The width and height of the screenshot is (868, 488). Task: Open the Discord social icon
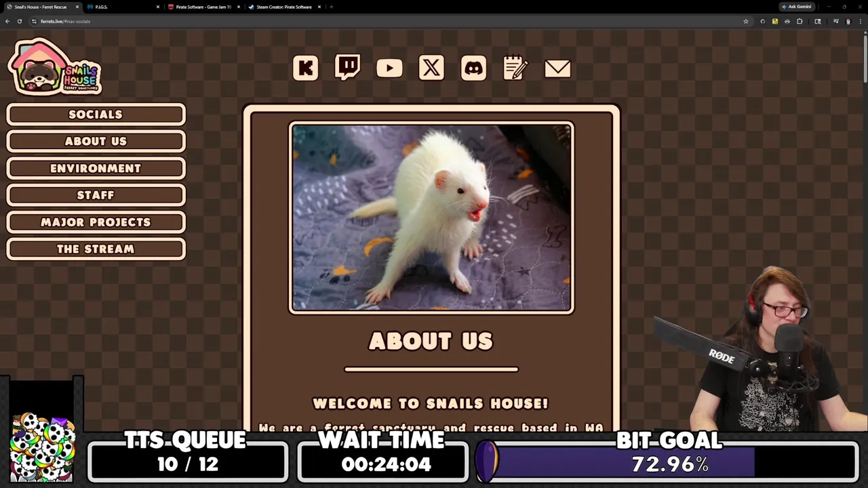[473, 68]
